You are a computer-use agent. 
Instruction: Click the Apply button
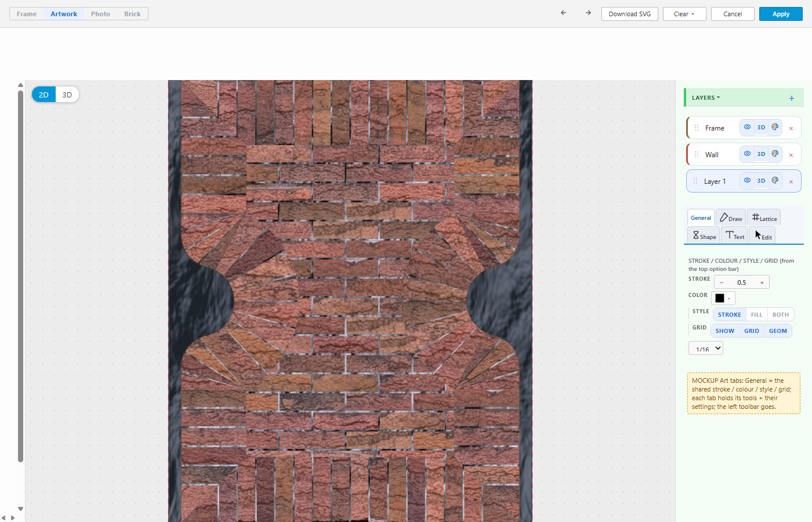coord(781,14)
